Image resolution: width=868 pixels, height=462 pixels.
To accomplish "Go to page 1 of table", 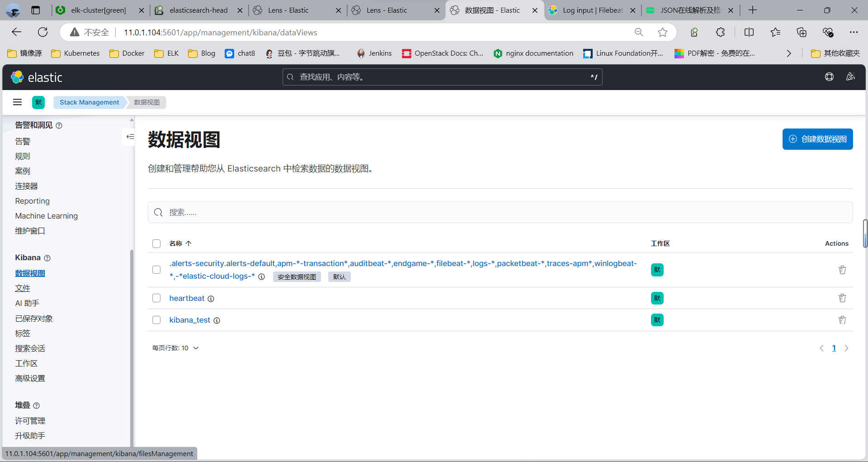I will click(x=834, y=348).
